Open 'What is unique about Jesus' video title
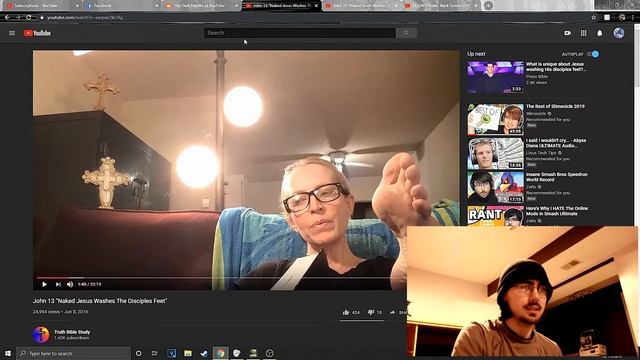This screenshot has height=360, width=640. point(557,67)
